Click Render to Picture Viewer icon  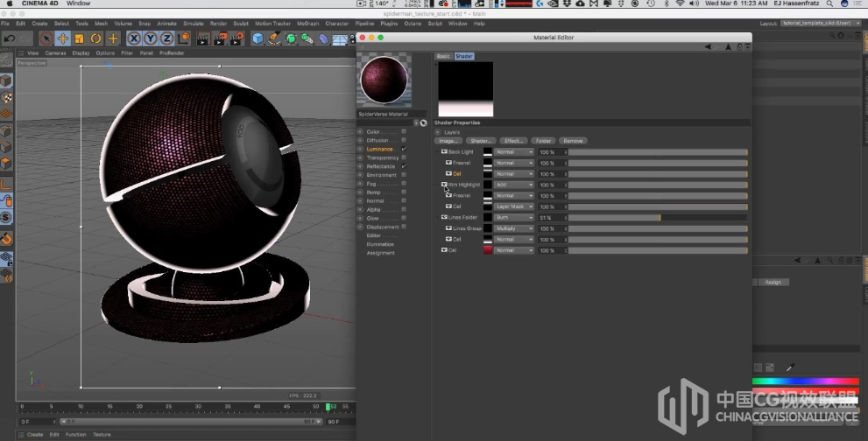tap(220, 38)
